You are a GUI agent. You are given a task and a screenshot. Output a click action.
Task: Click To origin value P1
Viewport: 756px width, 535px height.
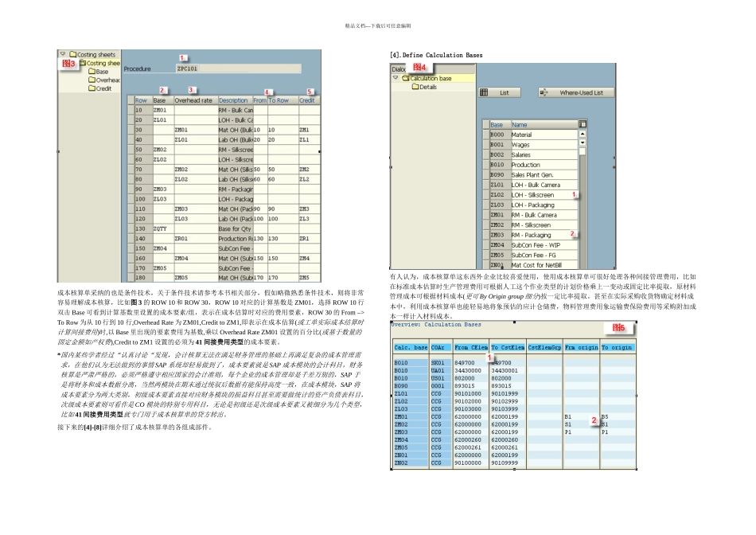pos(605,432)
